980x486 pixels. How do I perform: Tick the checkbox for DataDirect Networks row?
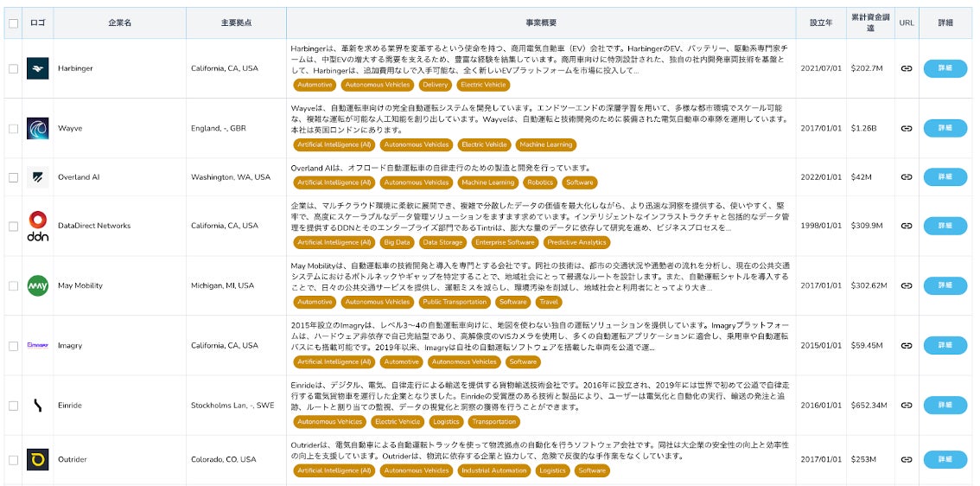click(x=13, y=227)
